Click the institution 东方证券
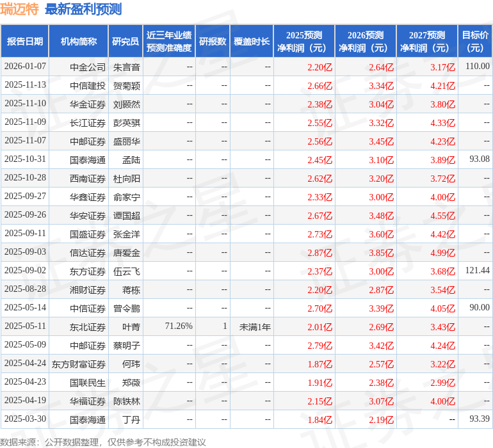 (x=88, y=271)
